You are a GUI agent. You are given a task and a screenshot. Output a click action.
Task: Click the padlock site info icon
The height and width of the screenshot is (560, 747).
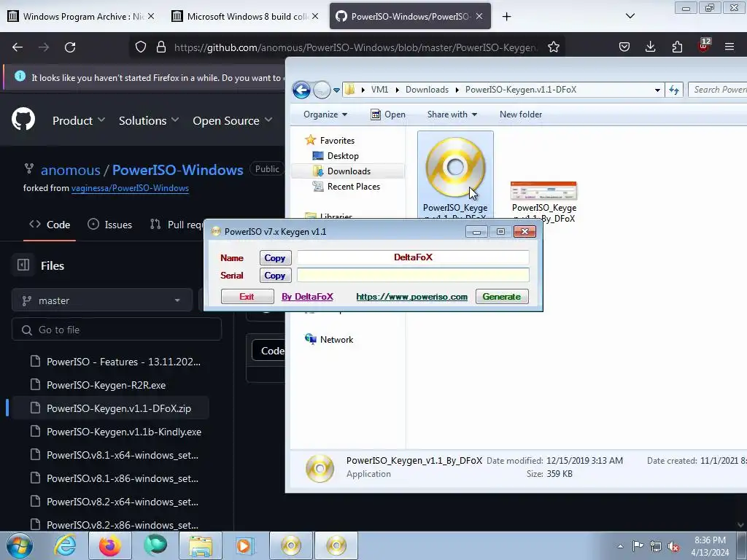click(161, 47)
